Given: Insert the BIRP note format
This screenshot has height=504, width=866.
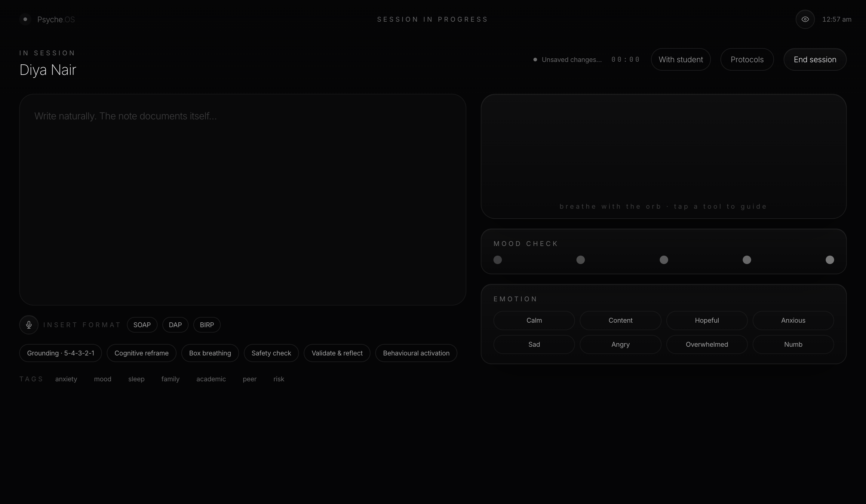Looking at the screenshot, I should coord(207,324).
